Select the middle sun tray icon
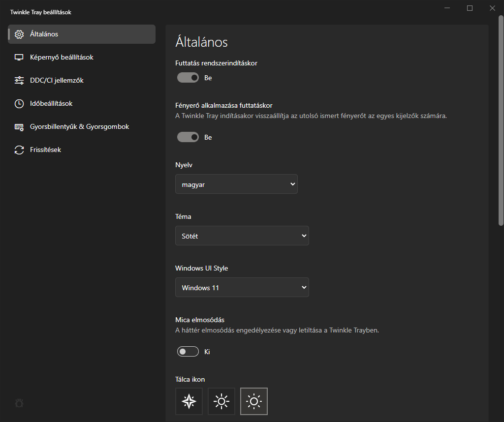The width and height of the screenshot is (504, 422). (221, 401)
